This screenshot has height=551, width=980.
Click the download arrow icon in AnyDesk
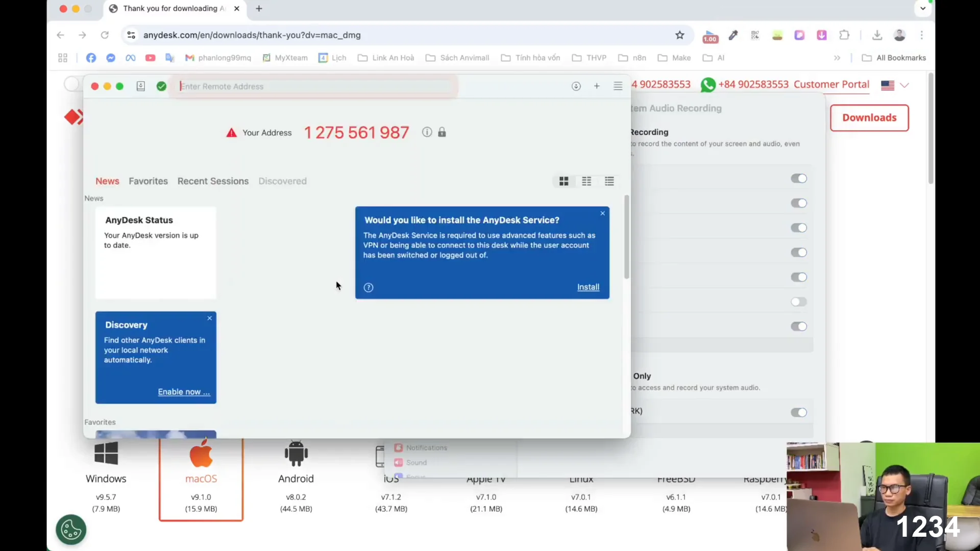click(576, 86)
